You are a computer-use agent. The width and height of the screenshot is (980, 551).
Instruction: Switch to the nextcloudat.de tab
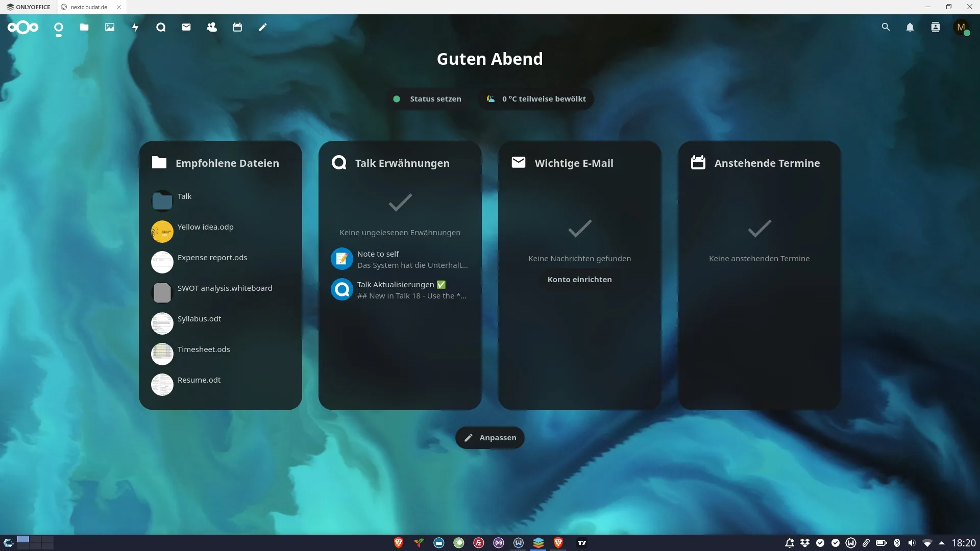click(x=89, y=7)
